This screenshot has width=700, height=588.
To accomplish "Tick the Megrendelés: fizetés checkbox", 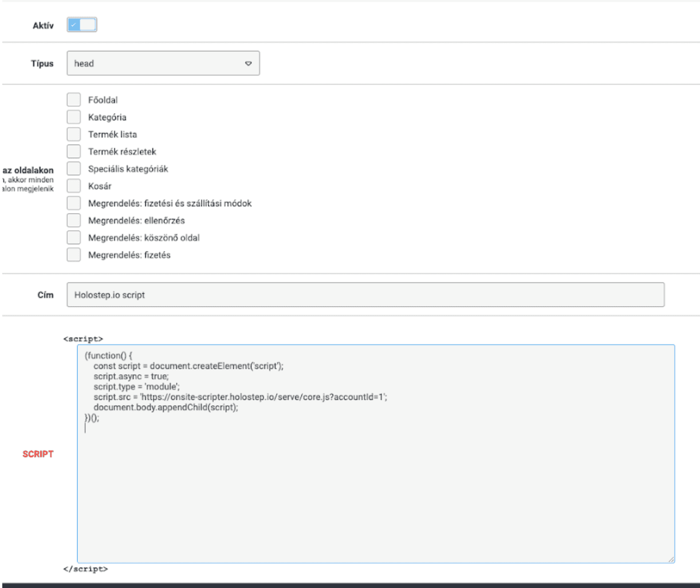I will point(74,254).
